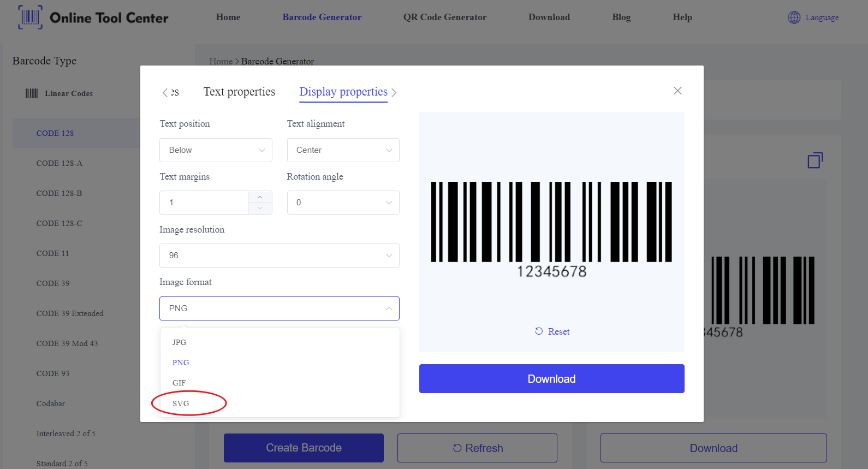Open the Text position dropdown
This screenshot has width=868, height=469.
tap(216, 150)
